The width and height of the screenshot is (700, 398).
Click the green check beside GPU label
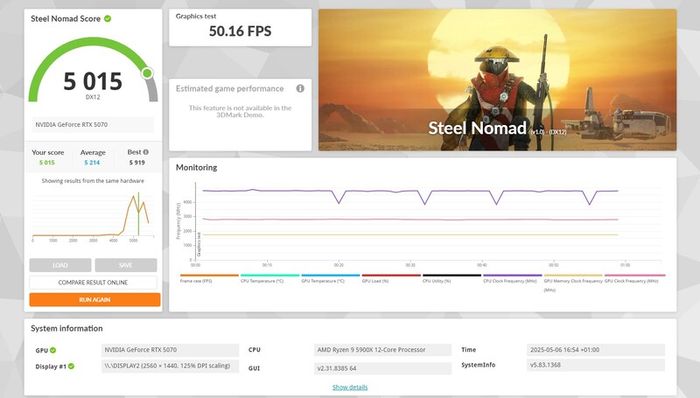click(53, 350)
